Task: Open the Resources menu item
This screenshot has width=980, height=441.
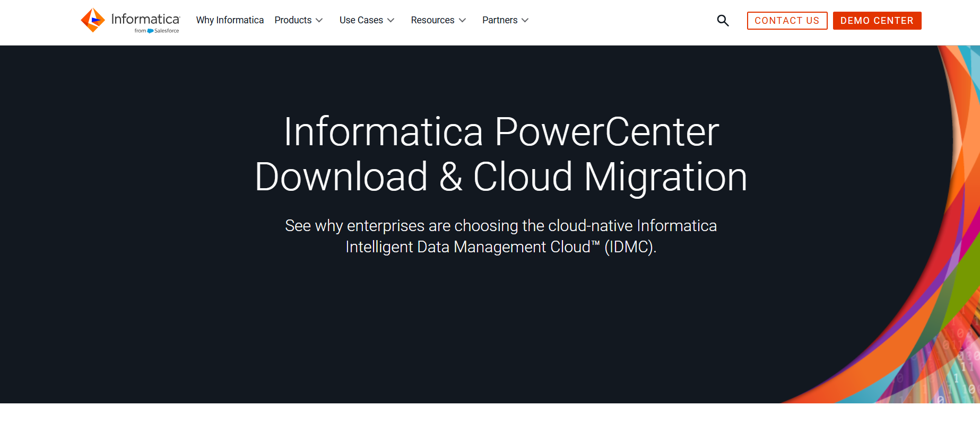Action: coord(432,20)
